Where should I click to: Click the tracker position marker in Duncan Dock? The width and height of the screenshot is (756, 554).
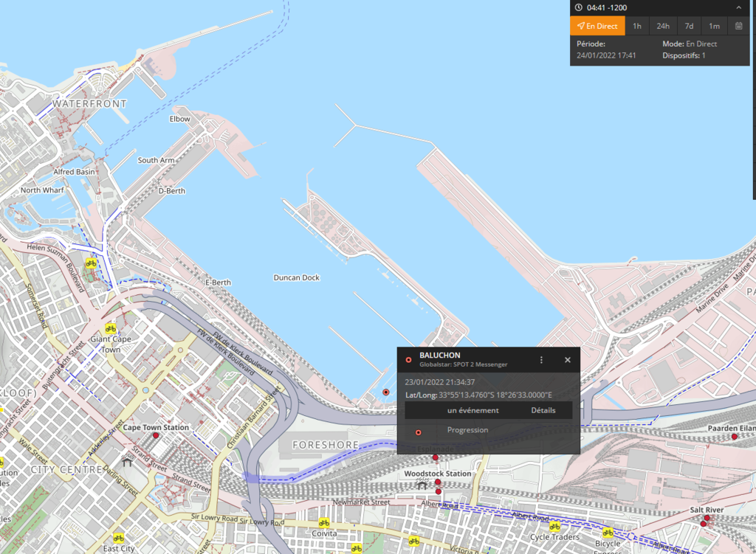pyautogui.click(x=385, y=392)
